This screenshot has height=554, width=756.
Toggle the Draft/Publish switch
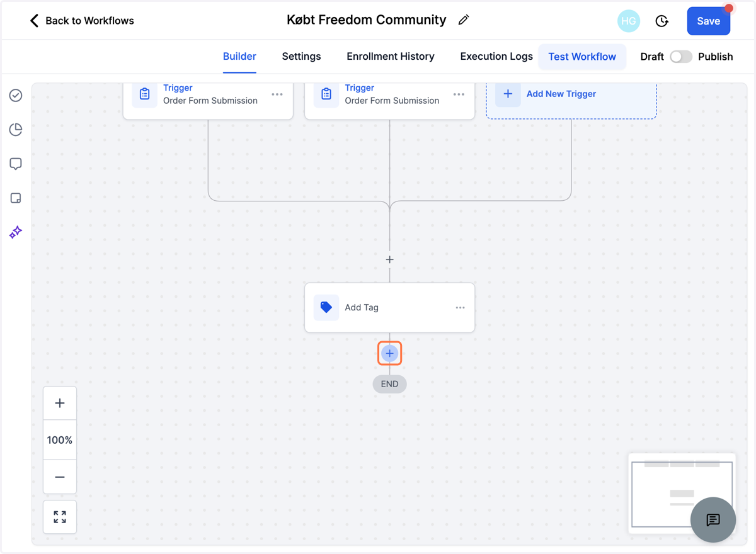point(681,57)
